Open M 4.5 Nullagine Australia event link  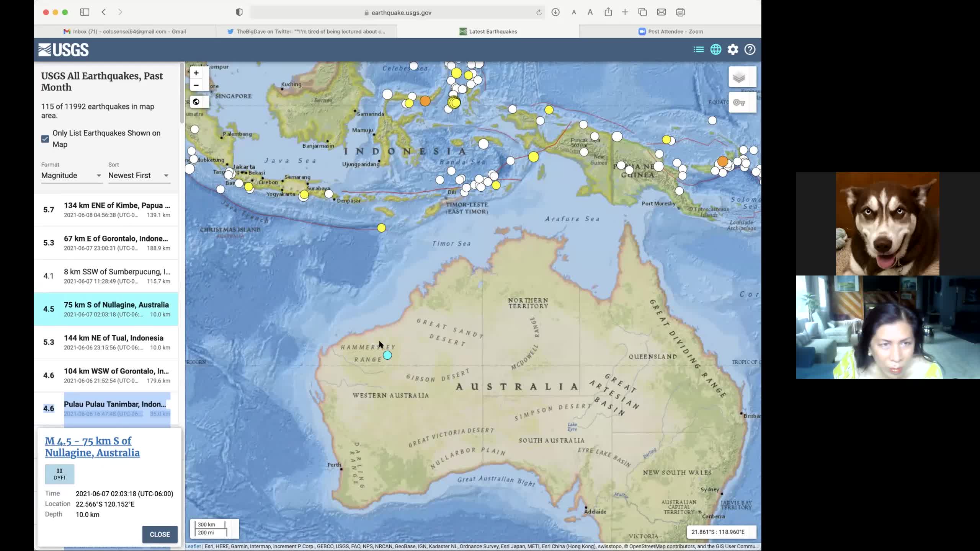click(92, 447)
